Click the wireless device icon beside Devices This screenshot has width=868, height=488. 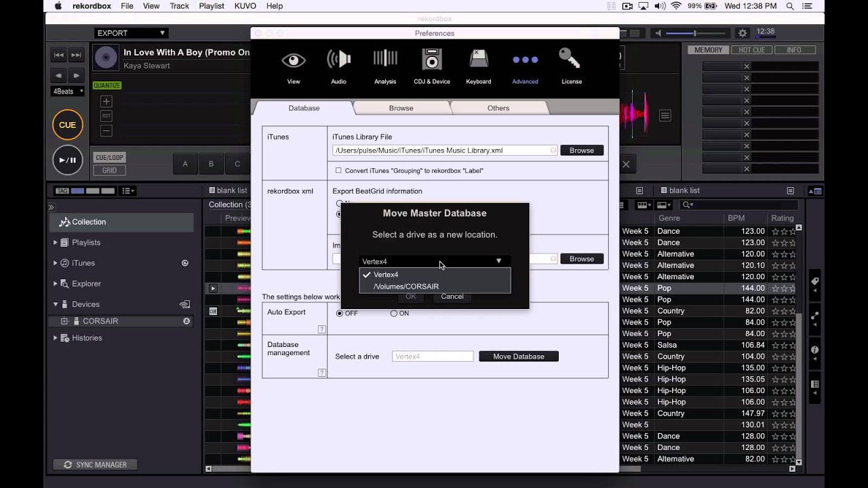pyautogui.click(x=184, y=304)
